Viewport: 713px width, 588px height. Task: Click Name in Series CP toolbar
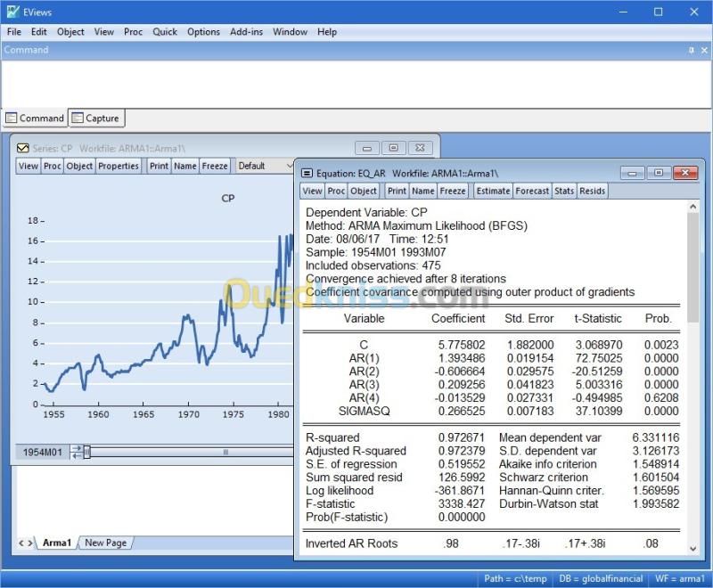pyautogui.click(x=185, y=166)
